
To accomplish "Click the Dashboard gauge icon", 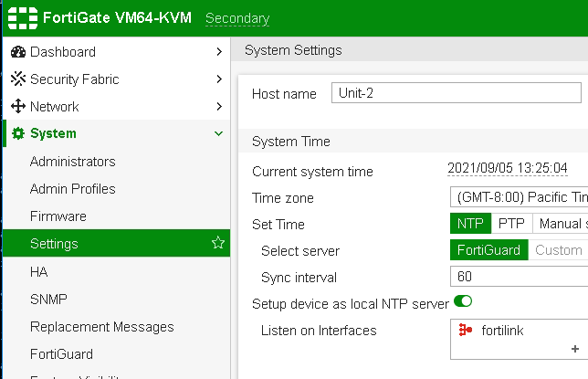I will 18,52.
